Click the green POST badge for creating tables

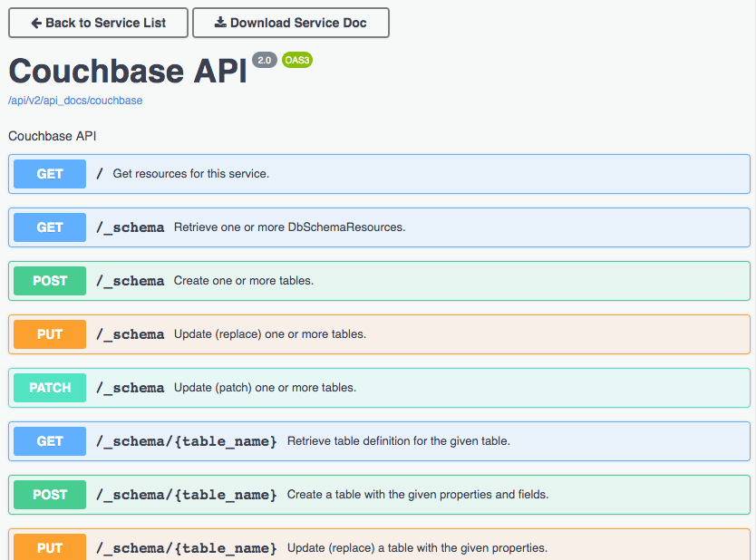(49, 281)
